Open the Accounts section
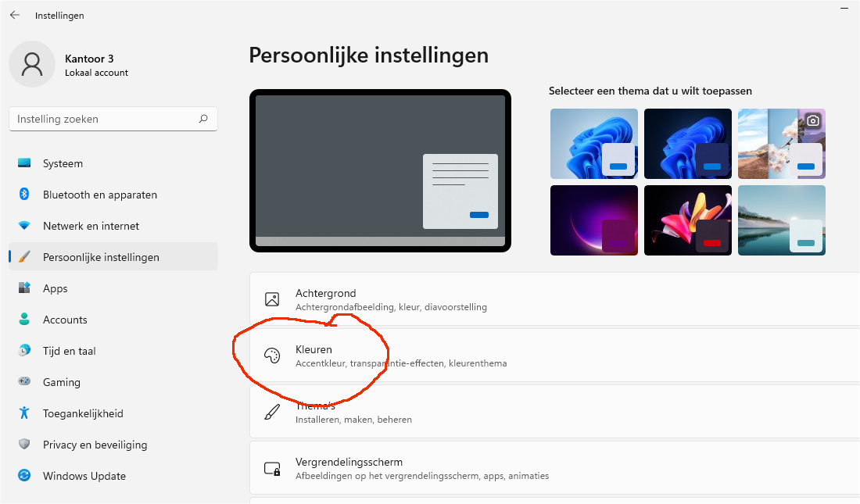This screenshot has height=504, width=860. (x=113, y=319)
